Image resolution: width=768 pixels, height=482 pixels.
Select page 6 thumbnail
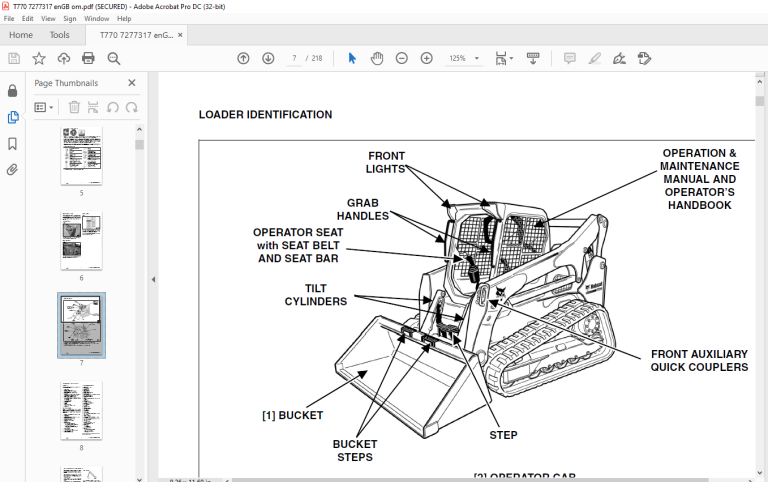click(x=81, y=241)
